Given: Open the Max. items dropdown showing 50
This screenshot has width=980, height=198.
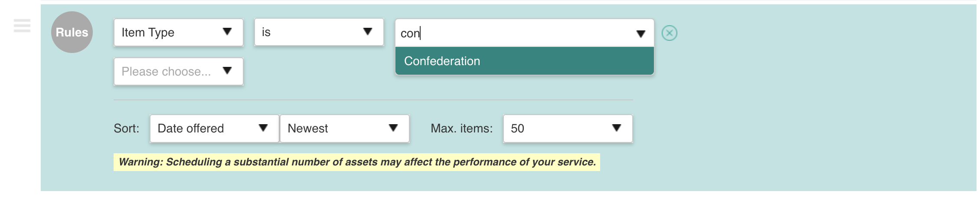Looking at the screenshot, I should click(x=568, y=129).
